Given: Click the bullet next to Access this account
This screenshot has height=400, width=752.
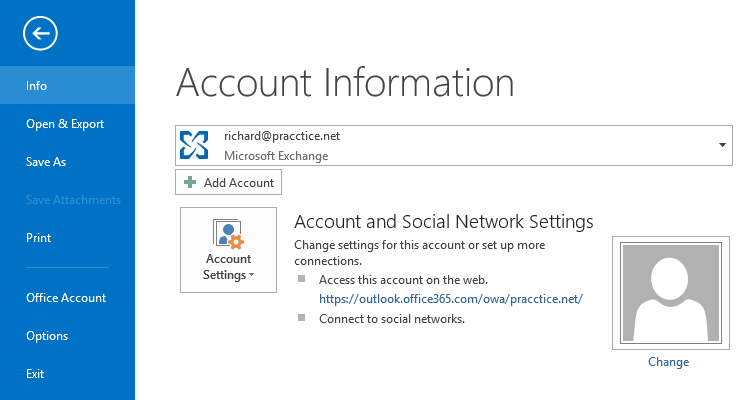Looking at the screenshot, I should point(302,279).
